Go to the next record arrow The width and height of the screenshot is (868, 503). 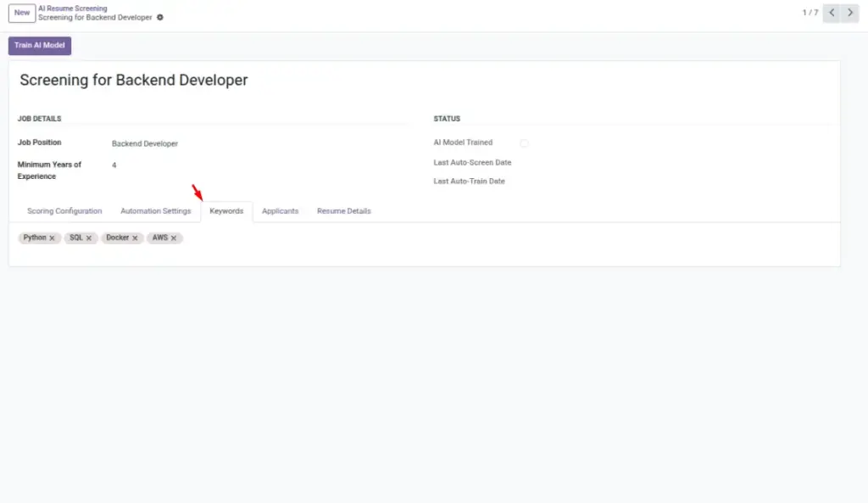click(x=849, y=13)
